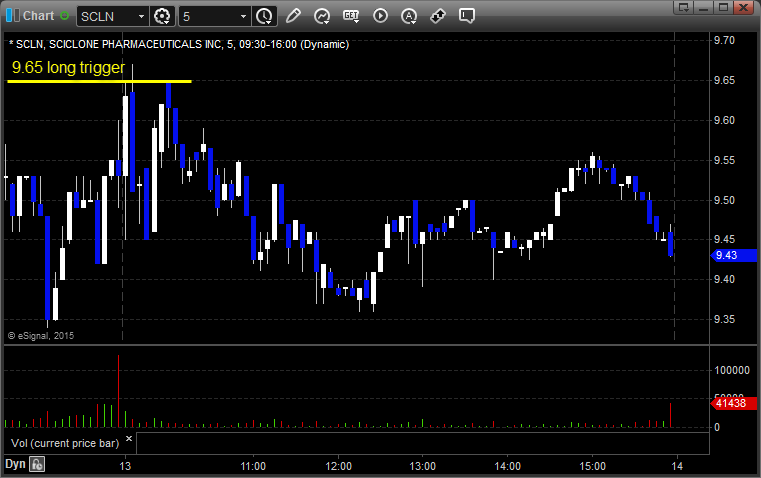Viewport: 761px width, 478px height.
Task: Click the 9.55 price axis label
Action: 724,161
